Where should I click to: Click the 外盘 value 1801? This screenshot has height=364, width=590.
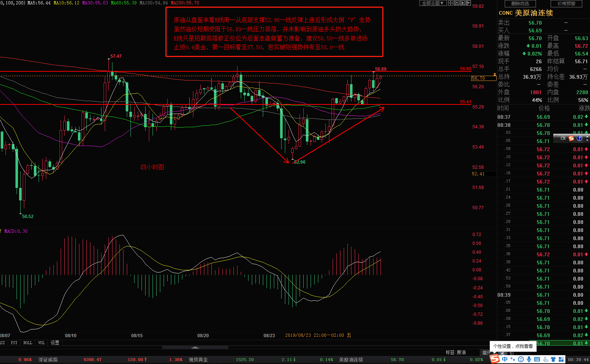(536, 92)
